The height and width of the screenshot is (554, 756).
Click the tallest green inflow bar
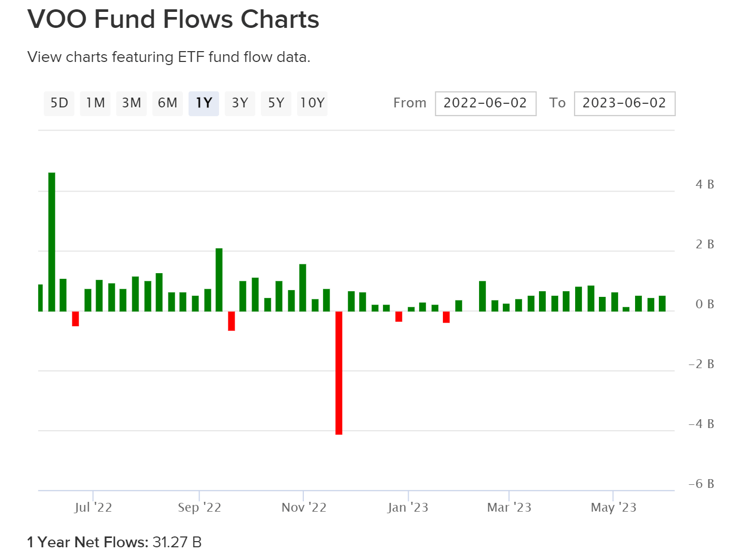click(x=51, y=238)
